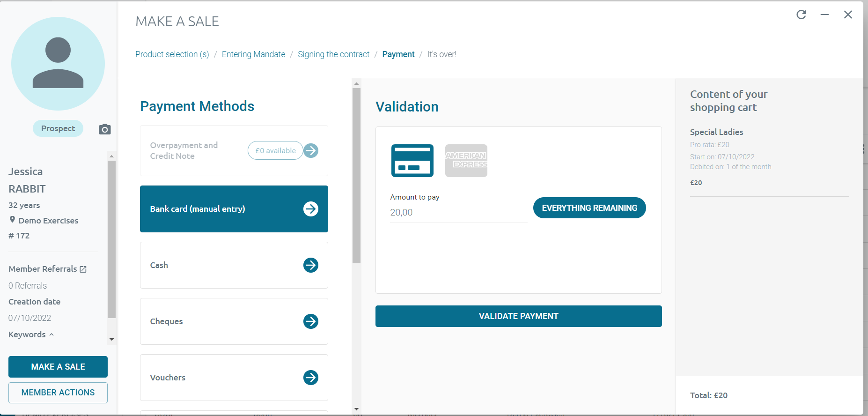This screenshot has height=416, width=868.
Task: Minimize the Make a Sale dialog
Action: point(824,15)
